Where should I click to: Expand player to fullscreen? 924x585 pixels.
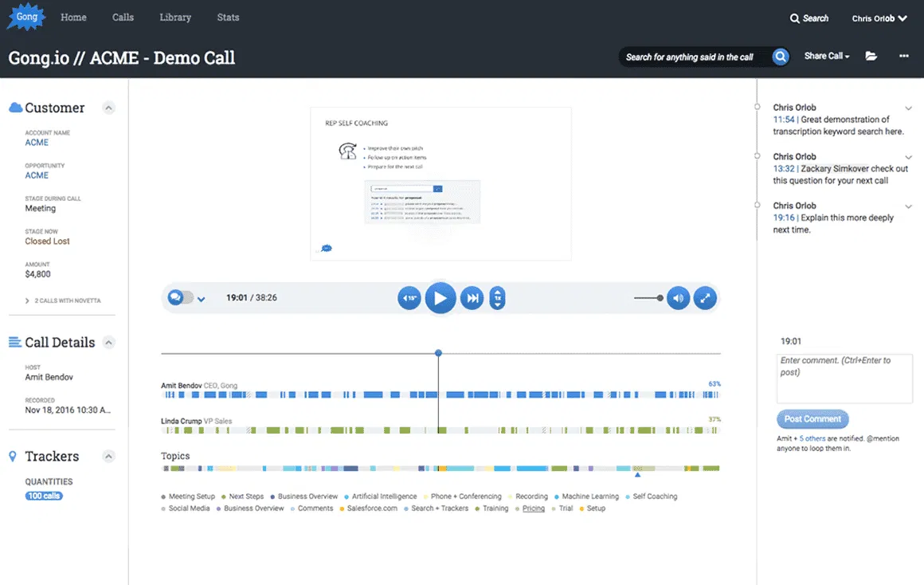[x=705, y=298]
